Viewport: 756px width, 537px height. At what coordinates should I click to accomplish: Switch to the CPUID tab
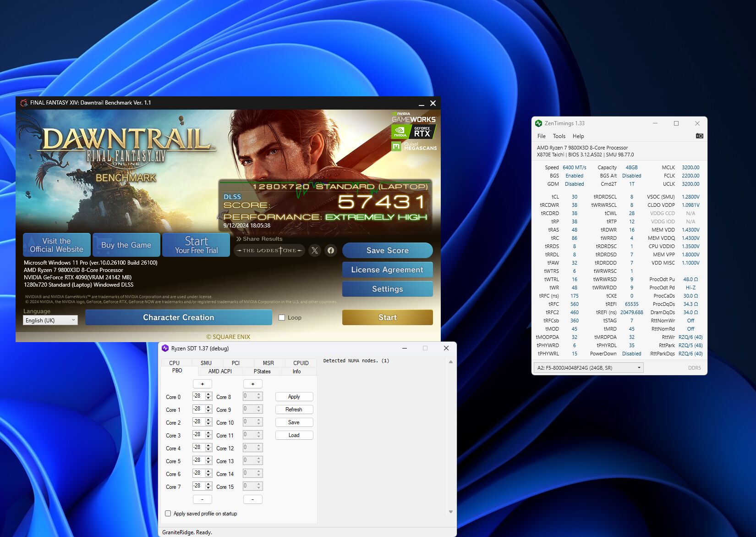point(301,363)
